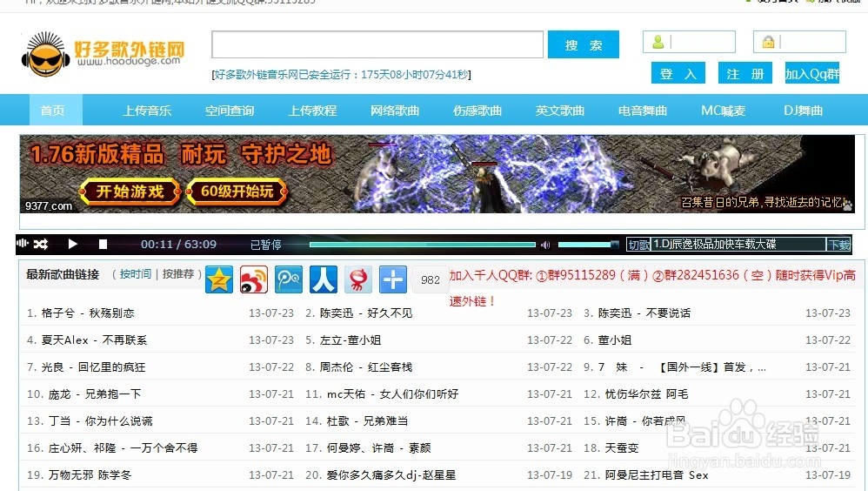Sort songs 按时间 by time
Image resolution: width=868 pixels, height=491 pixels.
[x=136, y=273]
